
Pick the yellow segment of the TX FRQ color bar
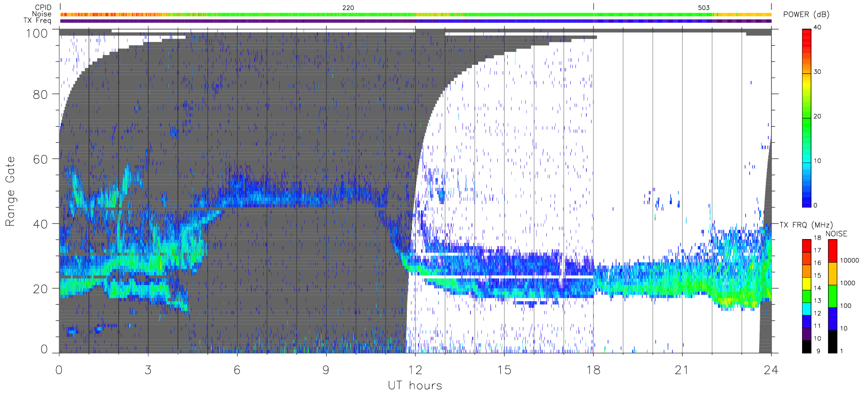click(x=807, y=284)
